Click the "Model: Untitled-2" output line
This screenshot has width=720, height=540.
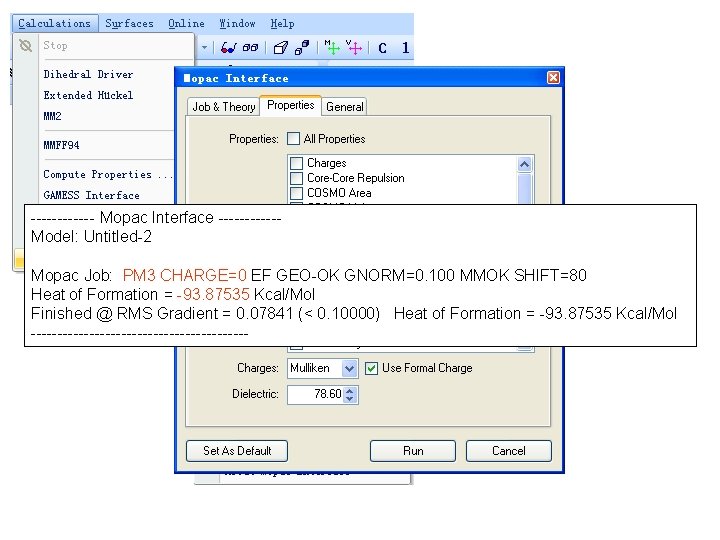(x=91, y=236)
